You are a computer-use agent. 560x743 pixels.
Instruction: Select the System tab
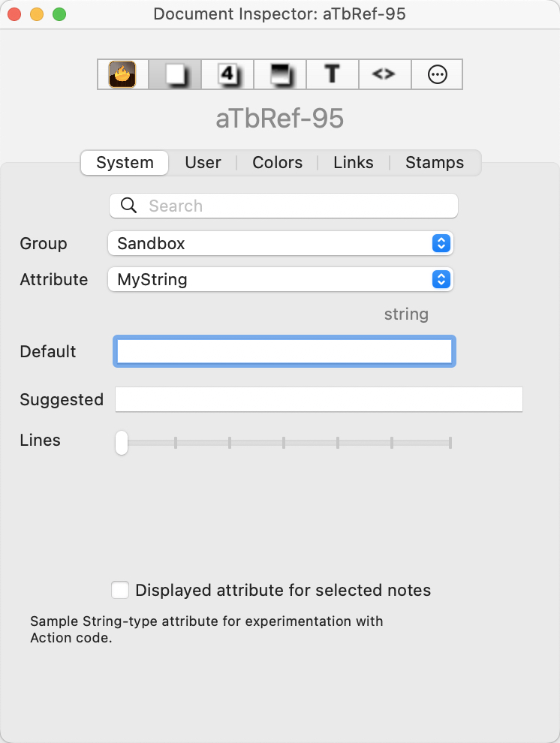coord(125,163)
